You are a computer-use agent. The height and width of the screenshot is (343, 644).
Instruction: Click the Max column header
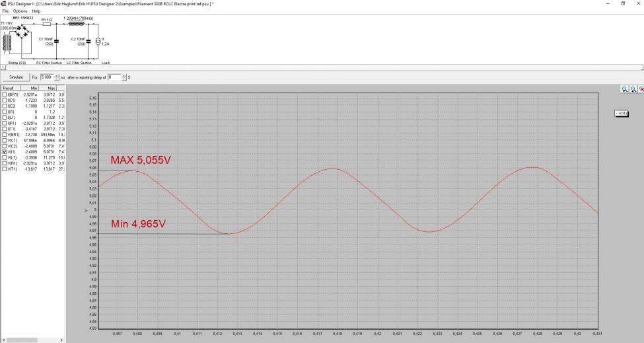(48, 89)
